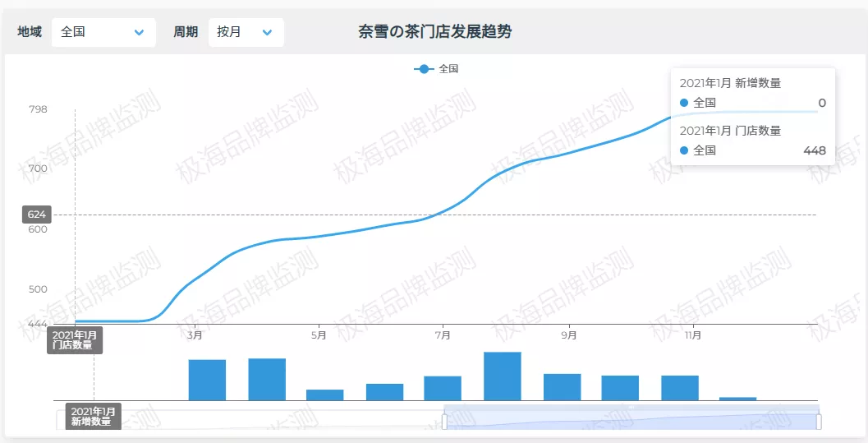Toggle the 全国 series legend item
Screen dimensions: 868x443
tap(436, 69)
